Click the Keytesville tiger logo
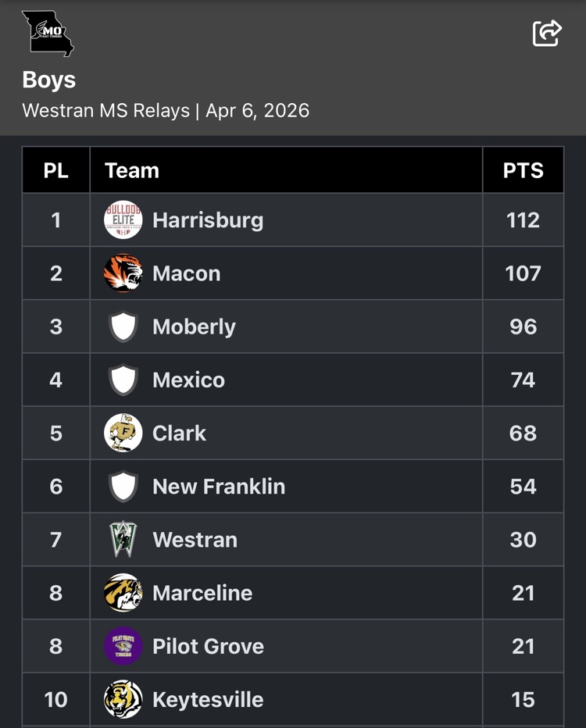This screenshot has height=728, width=586. point(123,699)
